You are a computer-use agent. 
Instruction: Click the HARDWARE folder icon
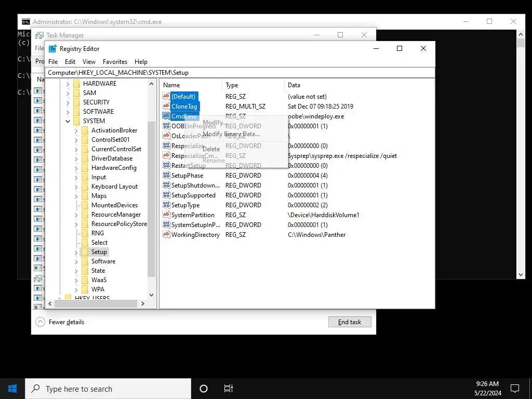pos(77,84)
